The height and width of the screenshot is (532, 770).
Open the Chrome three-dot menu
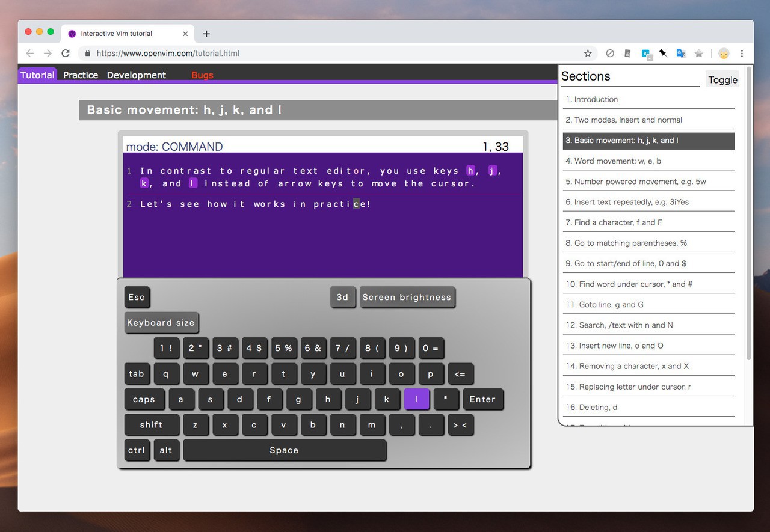click(742, 54)
